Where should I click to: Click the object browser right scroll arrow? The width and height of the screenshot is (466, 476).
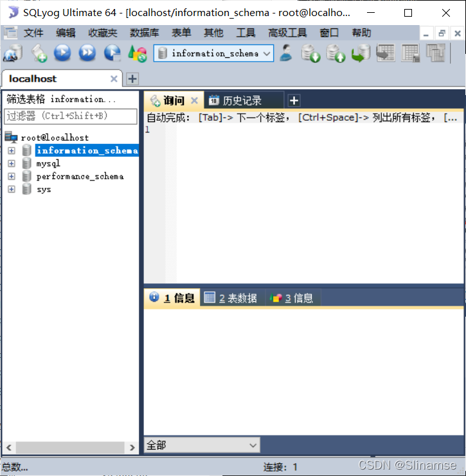tap(132, 448)
